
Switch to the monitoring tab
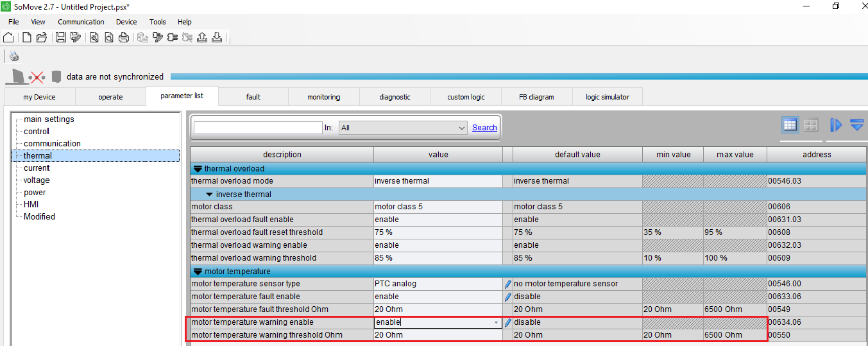pyautogui.click(x=324, y=97)
